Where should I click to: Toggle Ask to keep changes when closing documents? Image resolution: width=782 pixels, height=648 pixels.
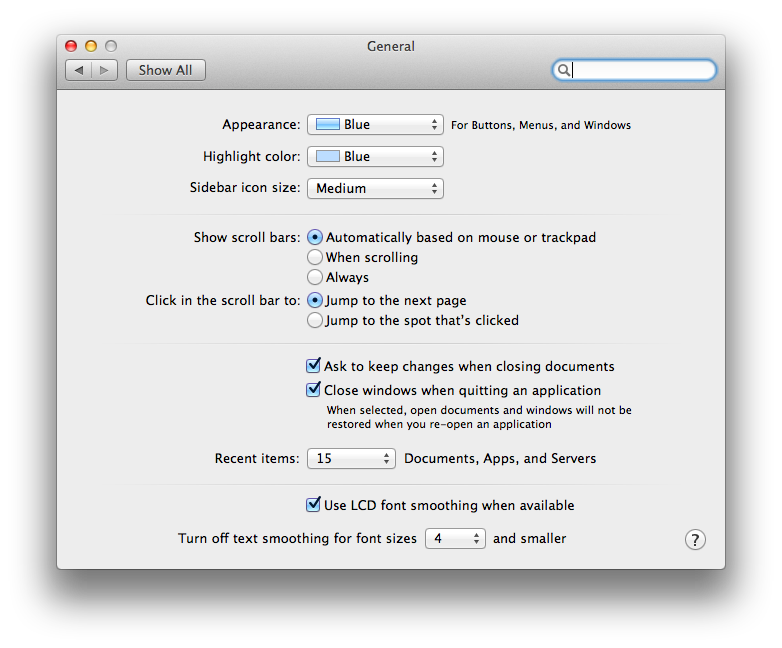[x=460, y=366]
